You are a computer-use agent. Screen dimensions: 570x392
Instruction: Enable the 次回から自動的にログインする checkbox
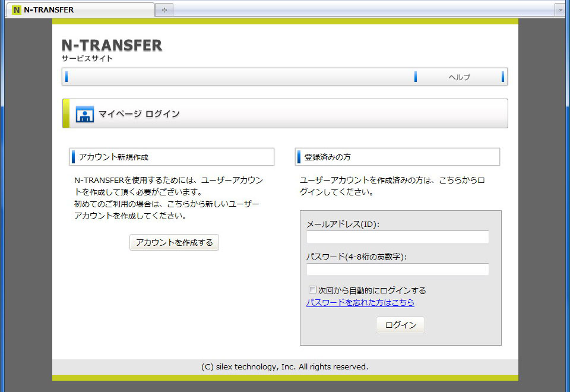tap(312, 289)
